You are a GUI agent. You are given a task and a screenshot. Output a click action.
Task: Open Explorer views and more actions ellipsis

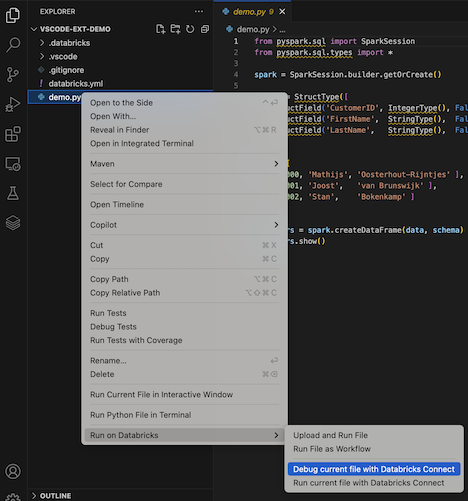point(199,11)
